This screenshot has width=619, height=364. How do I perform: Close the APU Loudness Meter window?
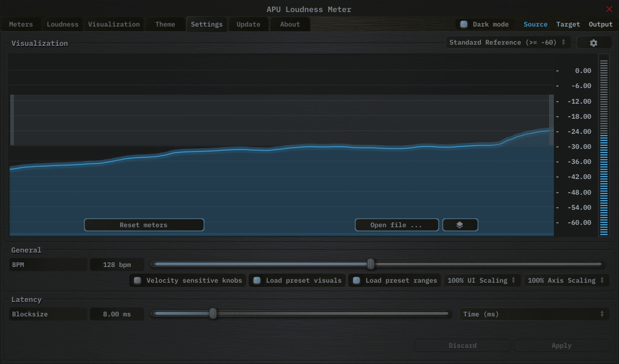609,9
